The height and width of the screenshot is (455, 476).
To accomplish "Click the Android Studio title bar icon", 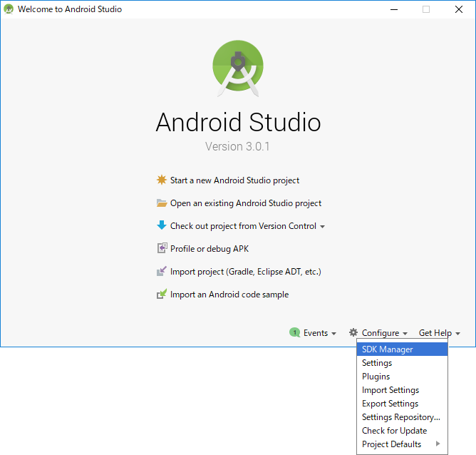I will [9, 9].
